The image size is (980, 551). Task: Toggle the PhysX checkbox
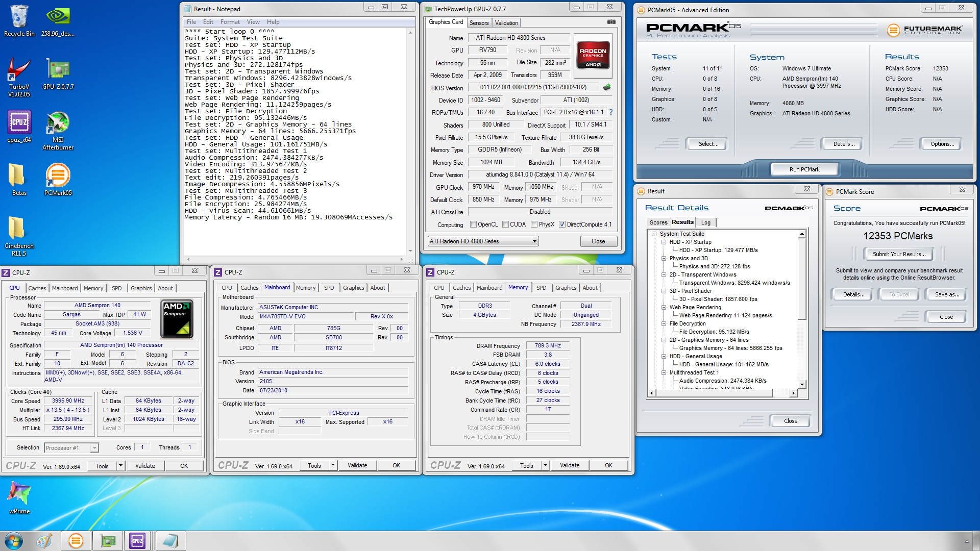tap(534, 224)
